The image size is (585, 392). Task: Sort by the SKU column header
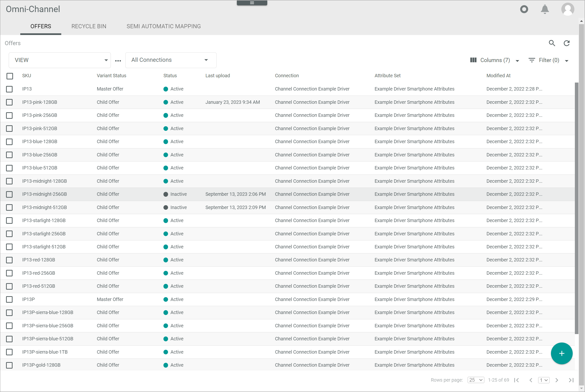point(27,76)
